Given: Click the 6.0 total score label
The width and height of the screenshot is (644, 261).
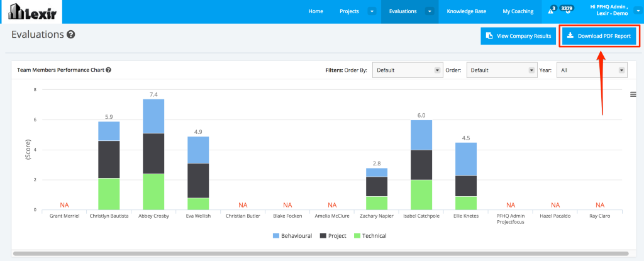Looking at the screenshot, I should click(421, 116).
